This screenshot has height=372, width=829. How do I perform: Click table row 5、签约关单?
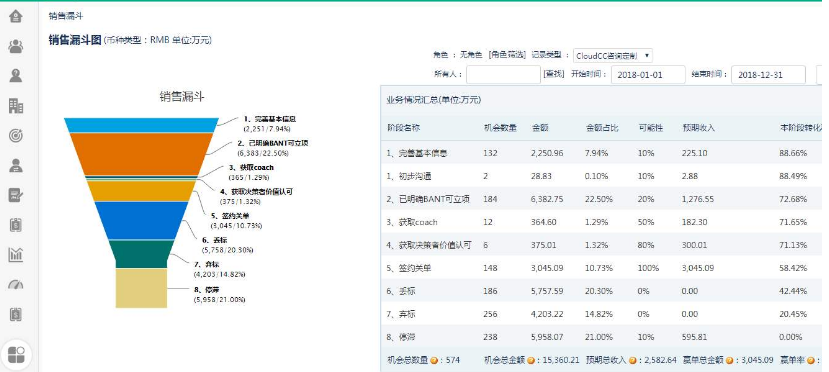[601, 268]
